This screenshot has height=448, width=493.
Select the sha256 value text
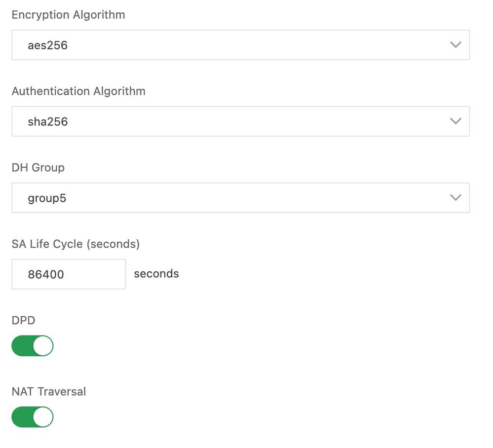(47, 122)
